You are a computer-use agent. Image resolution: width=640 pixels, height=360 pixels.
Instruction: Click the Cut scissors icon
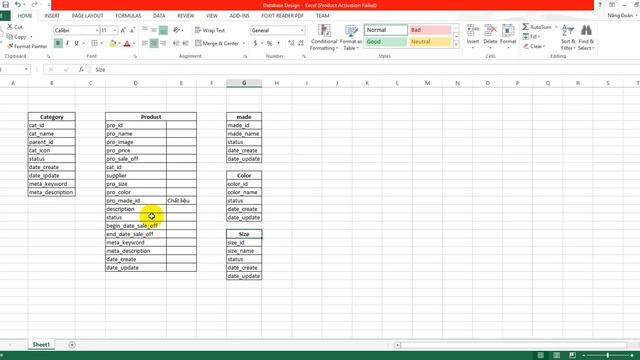(x=10, y=27)
